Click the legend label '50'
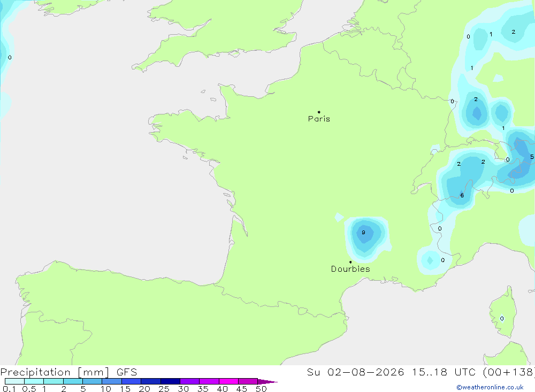Viewport: 535px width, 392px height. (261, 389)
